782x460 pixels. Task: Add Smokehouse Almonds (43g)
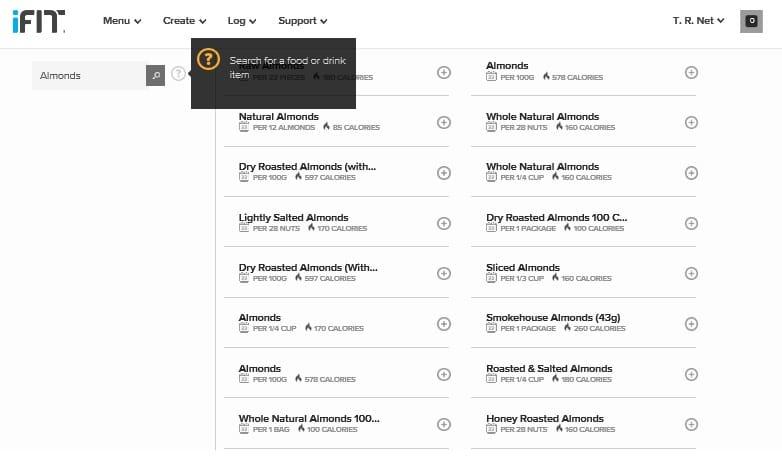pos(691,324)
